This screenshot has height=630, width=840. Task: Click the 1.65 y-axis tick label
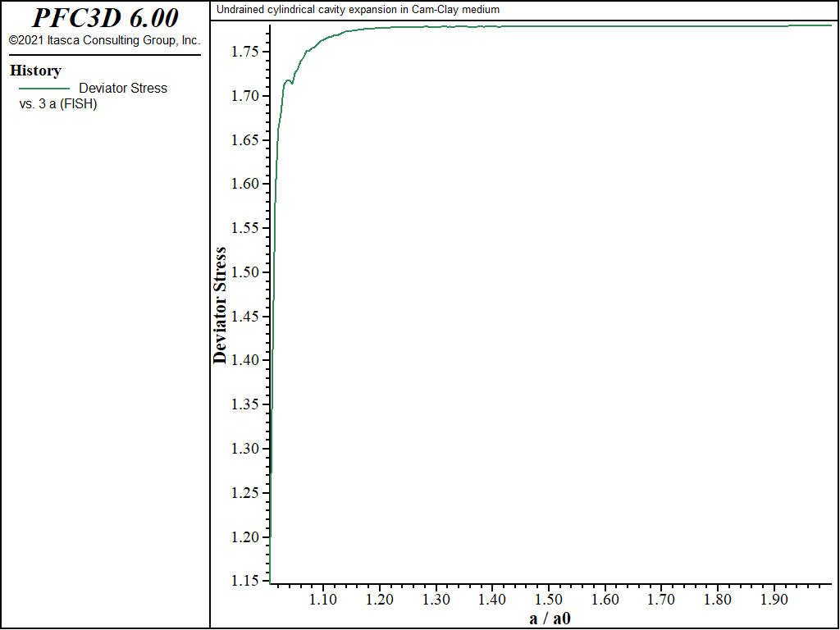pyautogui.click(x=246, y=140)
